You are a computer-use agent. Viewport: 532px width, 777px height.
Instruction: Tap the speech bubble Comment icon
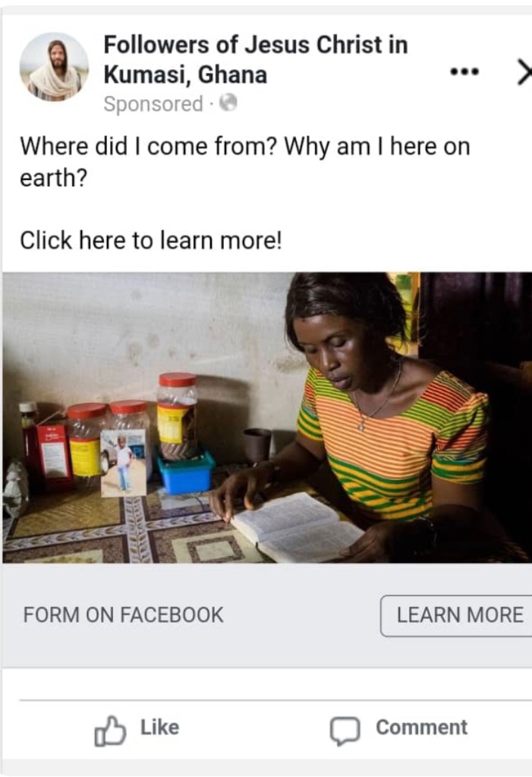(x=345, y=731)
